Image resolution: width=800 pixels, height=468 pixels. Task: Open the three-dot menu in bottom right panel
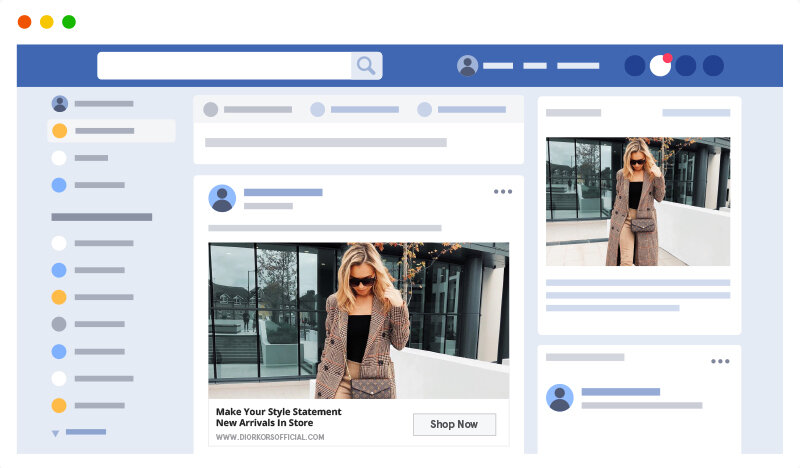tap(720, 361)
